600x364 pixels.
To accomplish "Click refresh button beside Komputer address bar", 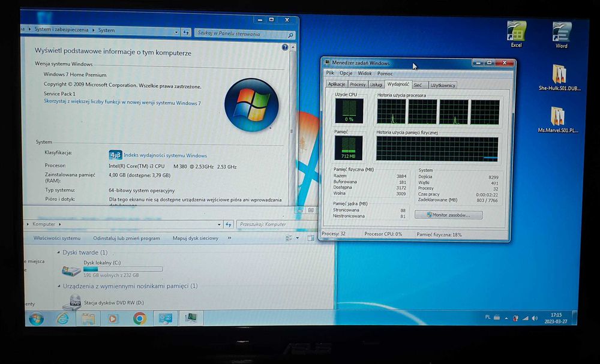I will (x=229, y=224).
